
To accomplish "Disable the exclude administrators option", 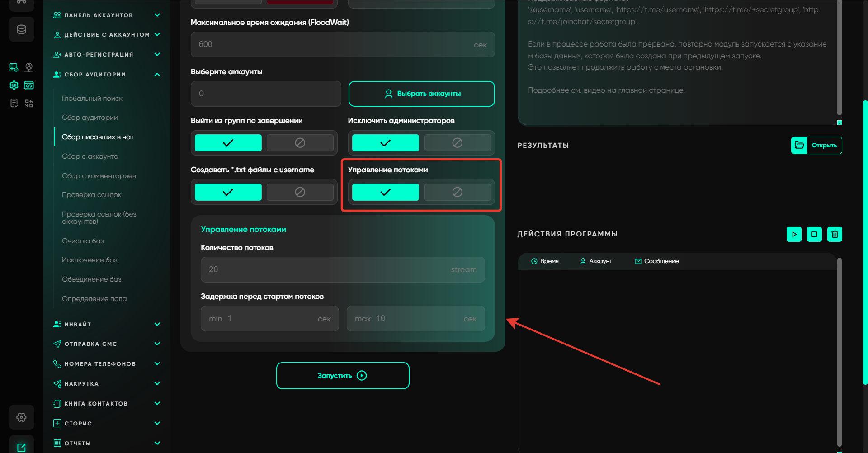I will pyautogui.click(x=457, y=143).
